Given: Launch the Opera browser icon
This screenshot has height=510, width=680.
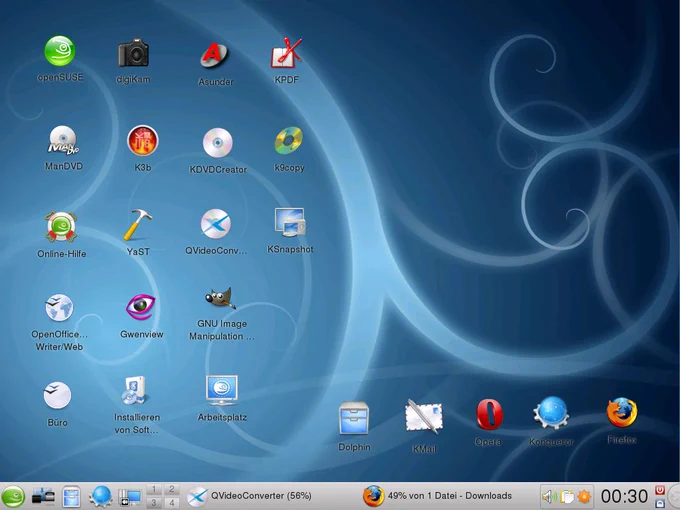Looking at the screenshot, I should click(x=489, y=415).
